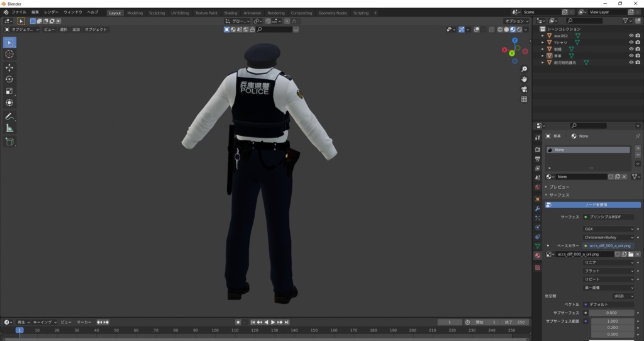This screenshot has height=341, width=644.
Task: Switch to Material Preview viewport shading
Action: tap(513, 30)
